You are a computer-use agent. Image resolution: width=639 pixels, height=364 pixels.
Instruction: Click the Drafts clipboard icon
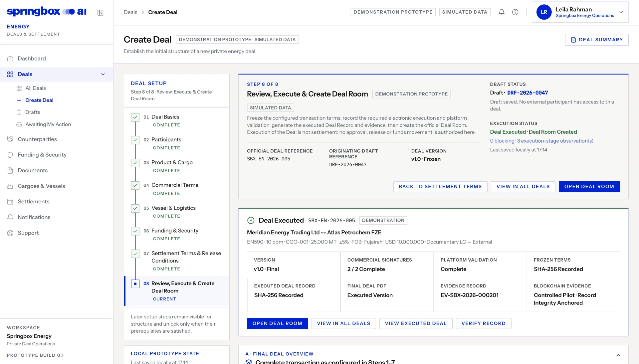[x=19, y=112]
